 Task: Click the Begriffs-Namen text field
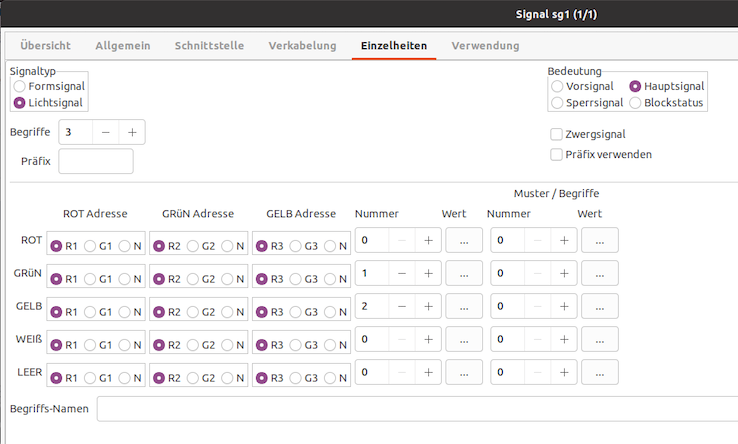point(415,409)
